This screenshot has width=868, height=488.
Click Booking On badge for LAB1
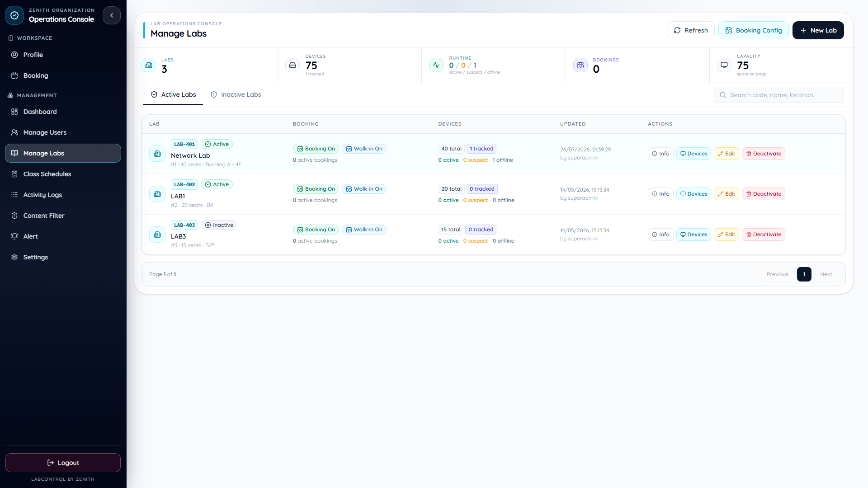(x=316, y=189)
